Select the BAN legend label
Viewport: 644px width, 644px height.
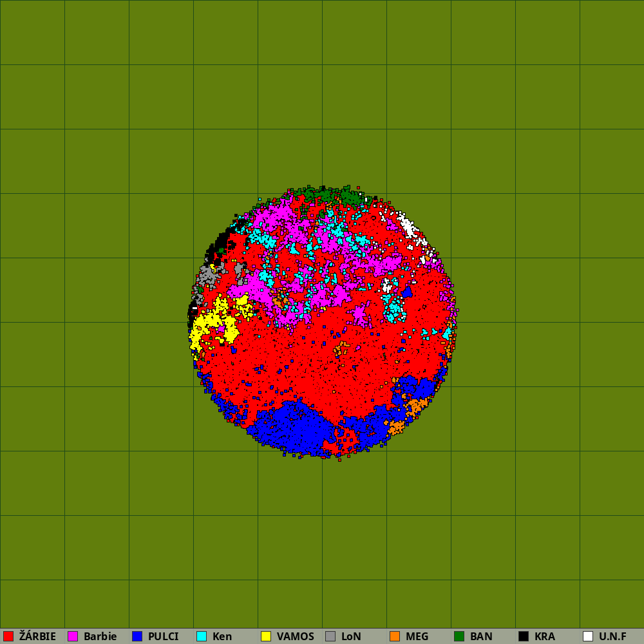pyautogui.click(x=481, y=636)
